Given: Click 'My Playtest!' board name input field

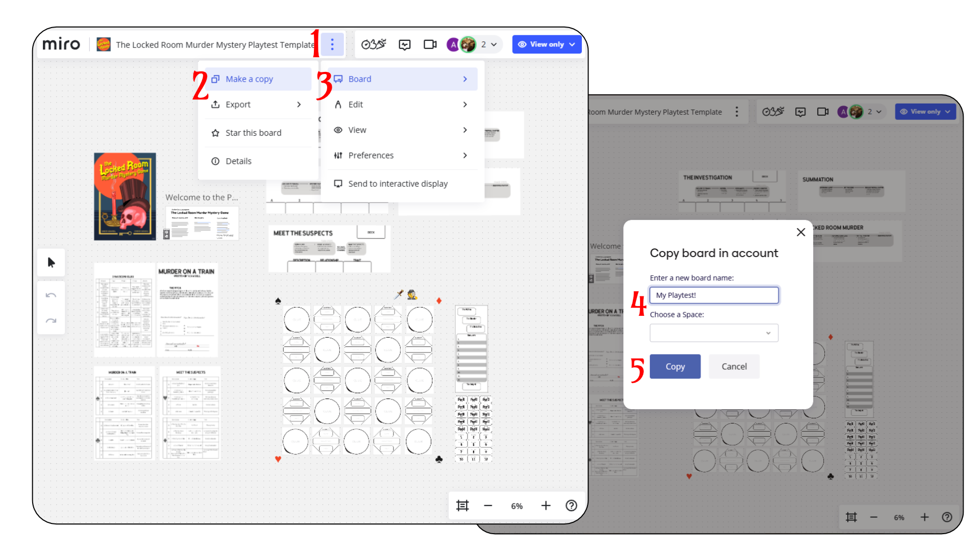Looking at the screenshot, I should (714, 295).
